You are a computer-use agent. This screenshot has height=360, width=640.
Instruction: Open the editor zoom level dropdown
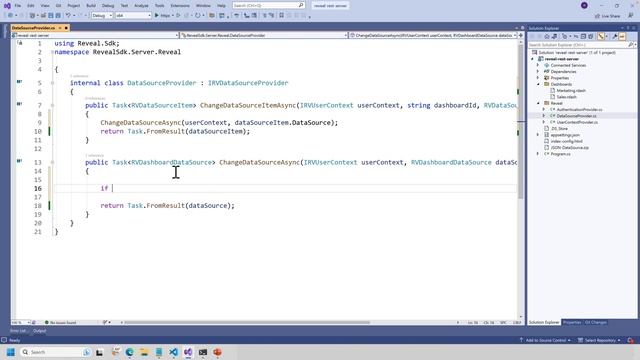pos(20,322)
